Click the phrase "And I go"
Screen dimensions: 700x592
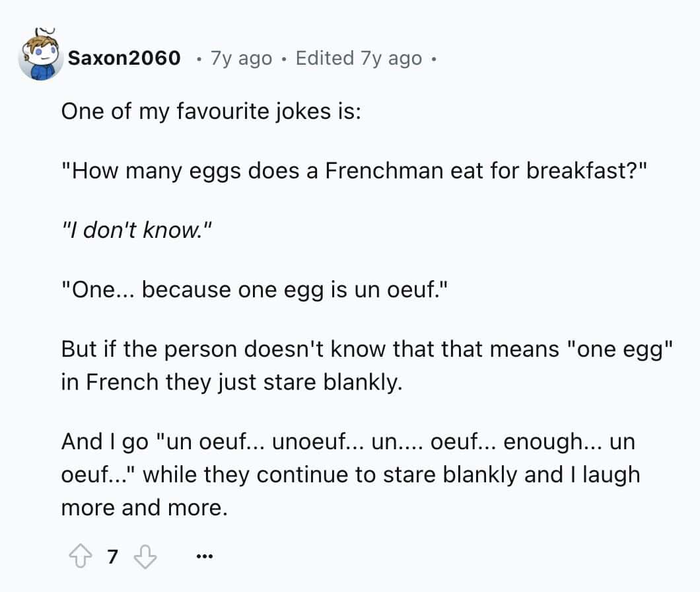[x=105, y=441]
